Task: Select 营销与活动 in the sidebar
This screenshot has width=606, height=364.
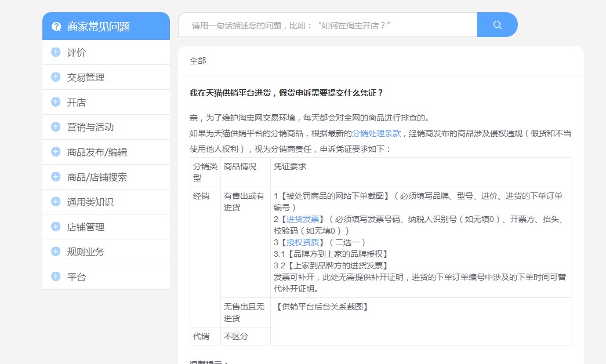Action: pos(106,127)
